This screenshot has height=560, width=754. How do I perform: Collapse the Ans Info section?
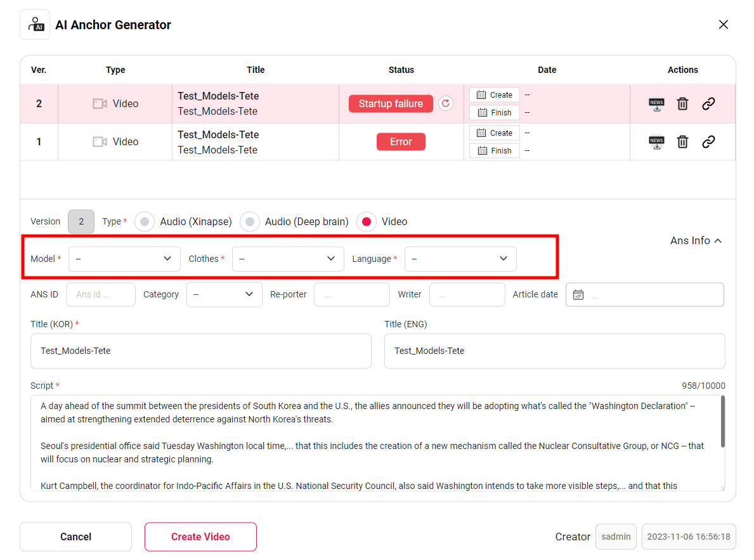pos(696,241)
